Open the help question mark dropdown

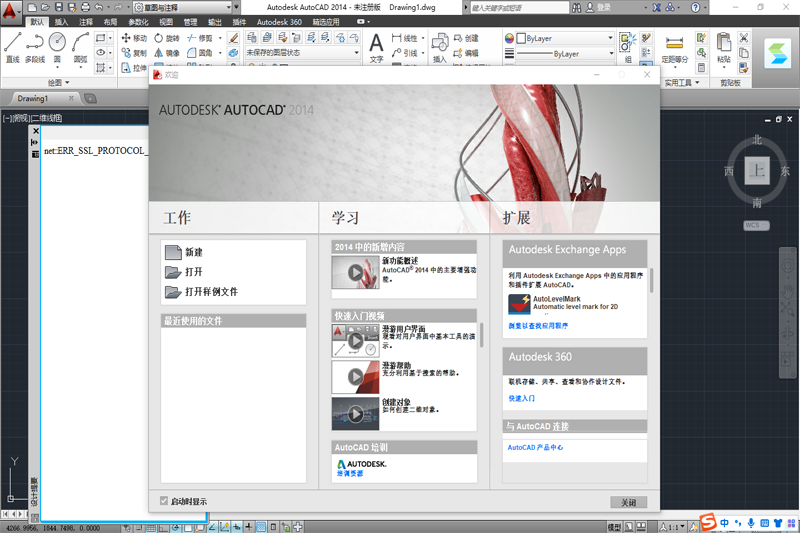tap(697, 8)
